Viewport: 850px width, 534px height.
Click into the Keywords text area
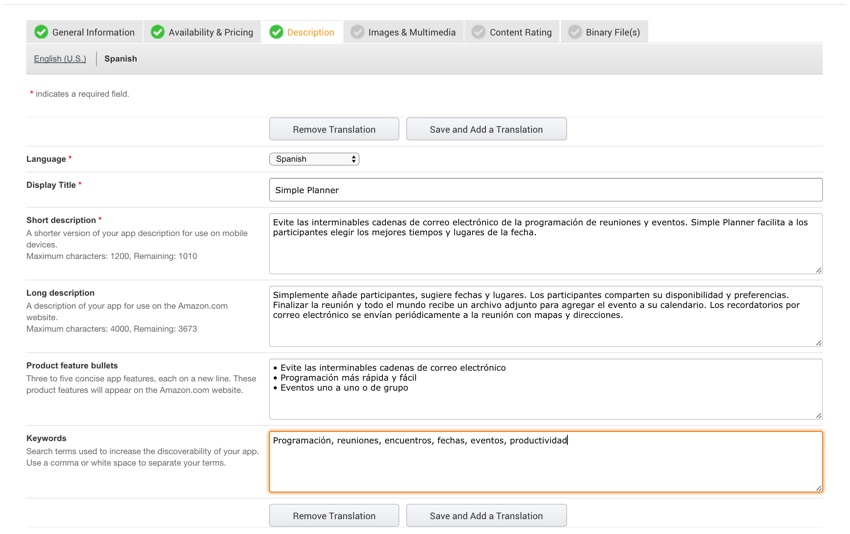[x=545, y=461]
